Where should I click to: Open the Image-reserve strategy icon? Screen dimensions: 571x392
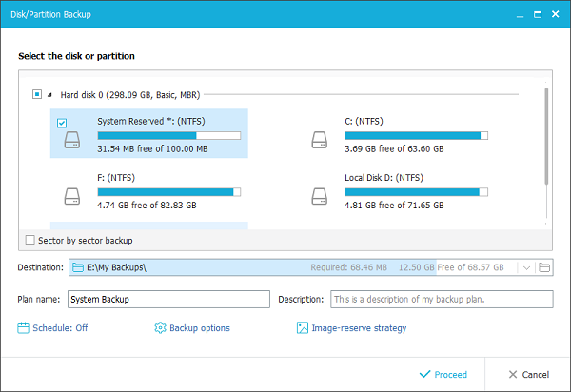pos(303,328)
